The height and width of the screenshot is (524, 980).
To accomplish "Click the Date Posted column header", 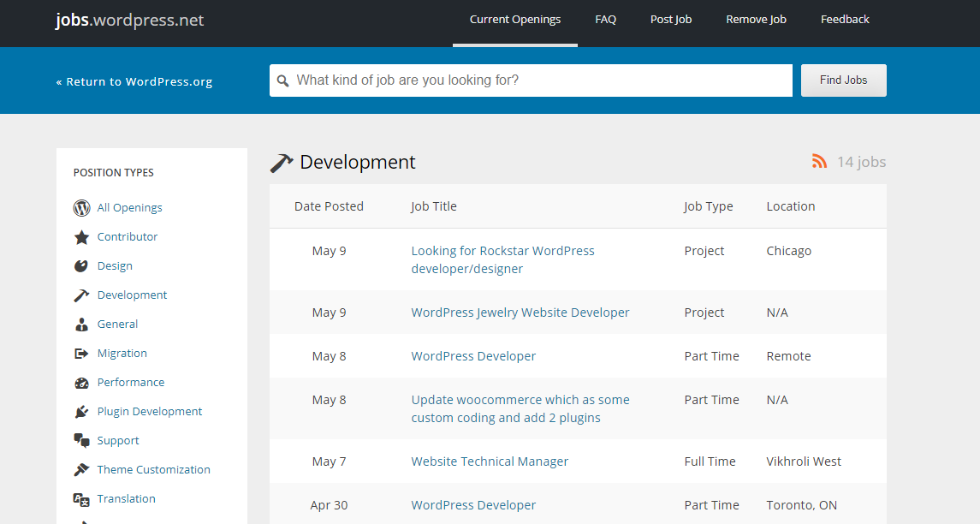I will [x=329, y=206].
